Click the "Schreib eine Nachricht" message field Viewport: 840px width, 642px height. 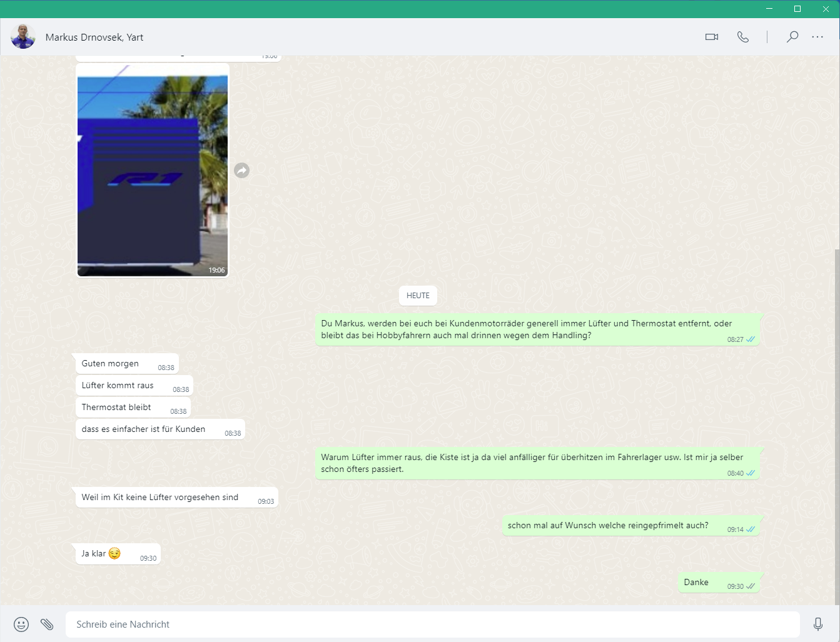[x=432, y=624]
